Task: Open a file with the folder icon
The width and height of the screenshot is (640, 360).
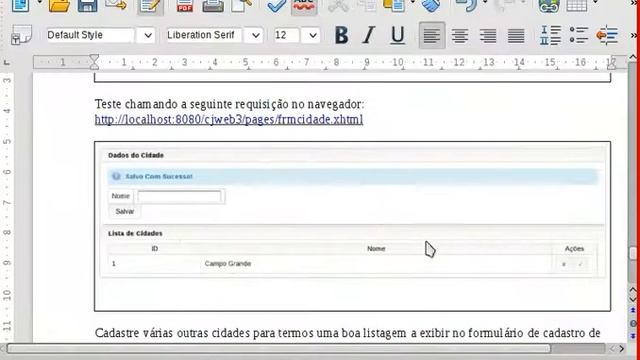Action: point(59,6)
